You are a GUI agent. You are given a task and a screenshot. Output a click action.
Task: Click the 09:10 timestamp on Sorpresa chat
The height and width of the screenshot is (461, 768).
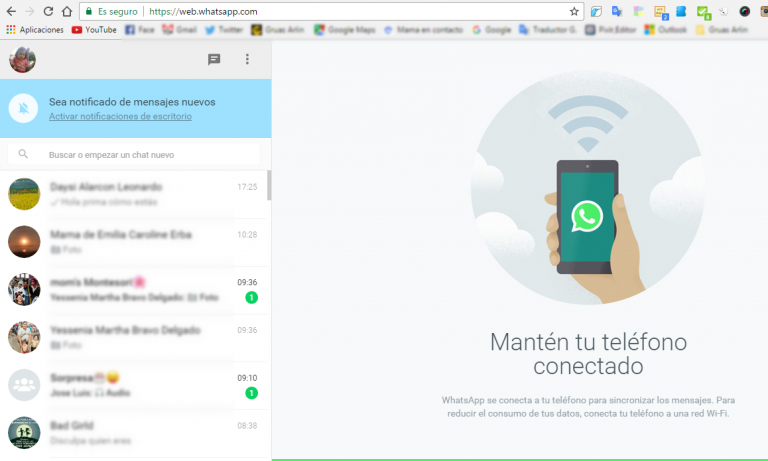click(x=247, y=378)
